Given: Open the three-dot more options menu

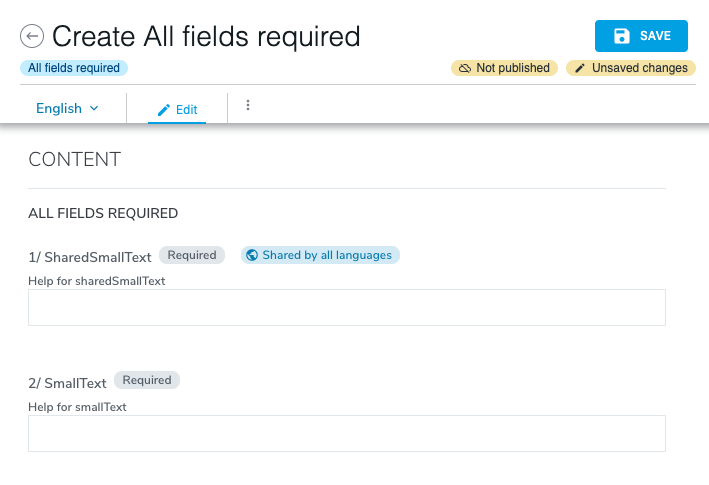Looking at the screenshot, I should coord(248,105).
